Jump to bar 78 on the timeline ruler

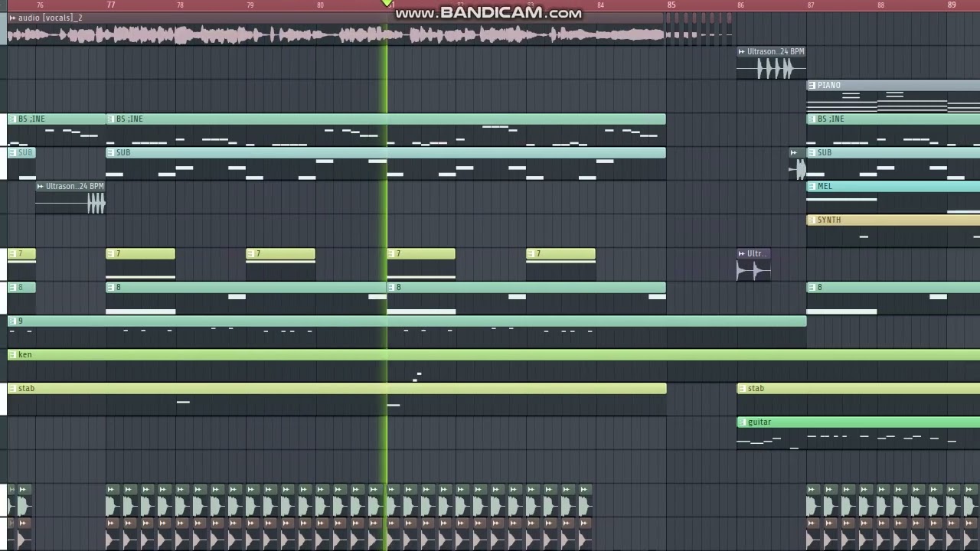(x=180, y=5)
